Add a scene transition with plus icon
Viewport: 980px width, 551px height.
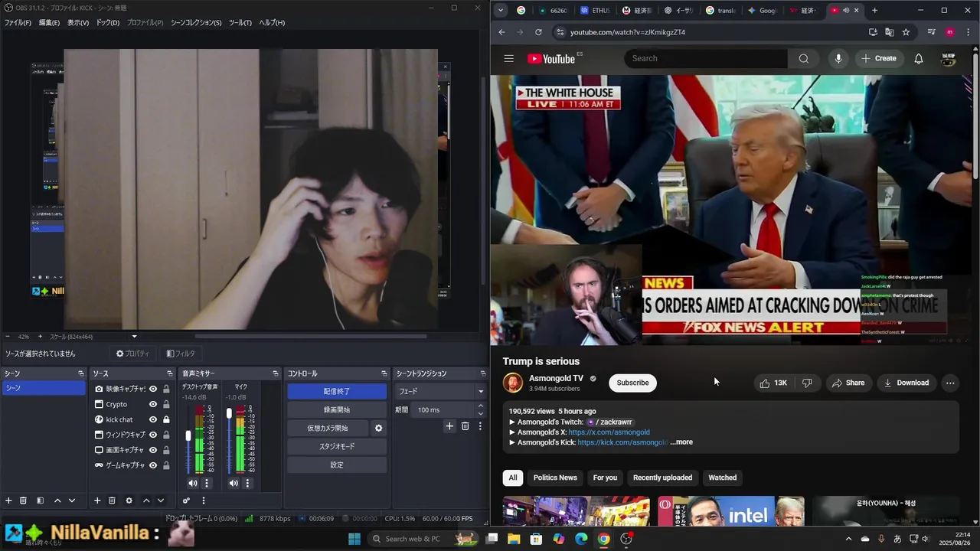[449, 425]
